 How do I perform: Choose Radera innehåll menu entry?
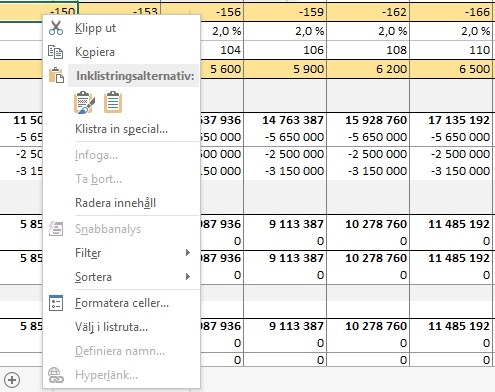coord(122,203)
